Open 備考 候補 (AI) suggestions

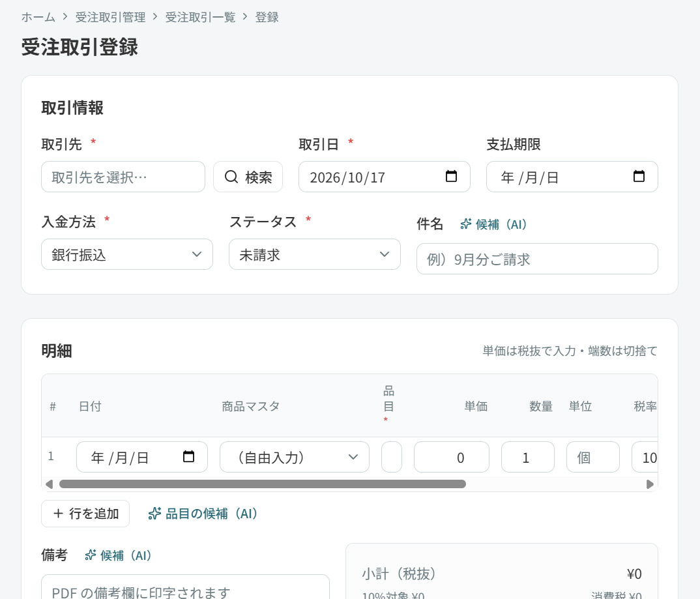[119, 556]
